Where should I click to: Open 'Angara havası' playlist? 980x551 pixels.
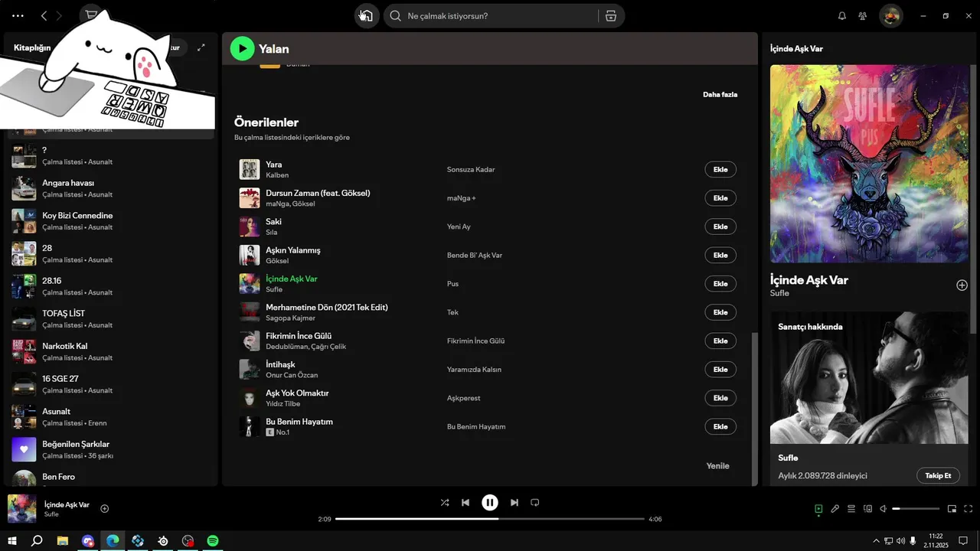click(x=111, y=188)
